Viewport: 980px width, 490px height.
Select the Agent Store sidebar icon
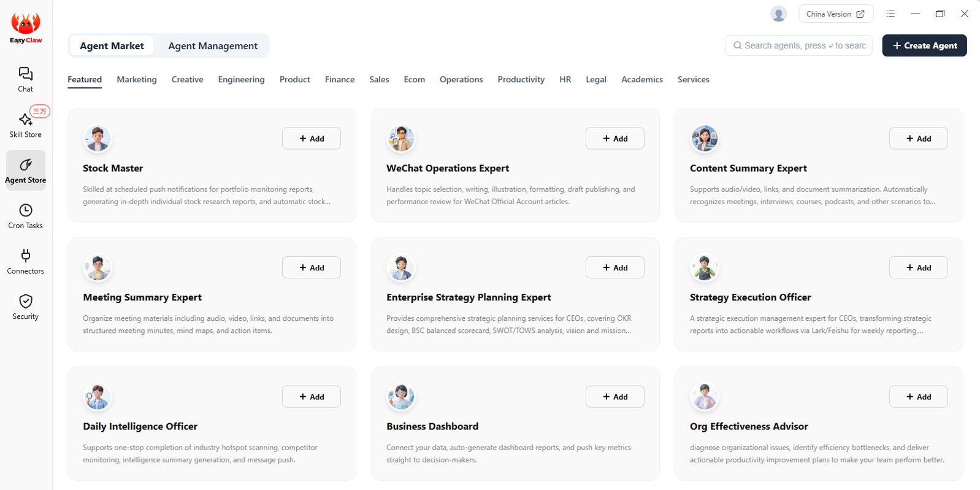25,165
